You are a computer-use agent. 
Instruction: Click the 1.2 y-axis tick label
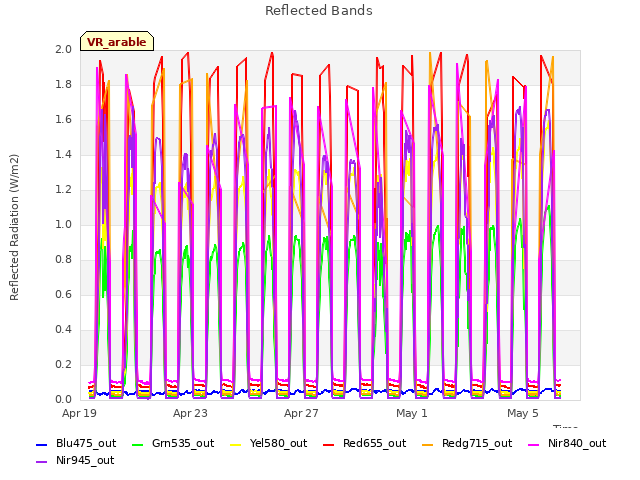coord(63,189)
